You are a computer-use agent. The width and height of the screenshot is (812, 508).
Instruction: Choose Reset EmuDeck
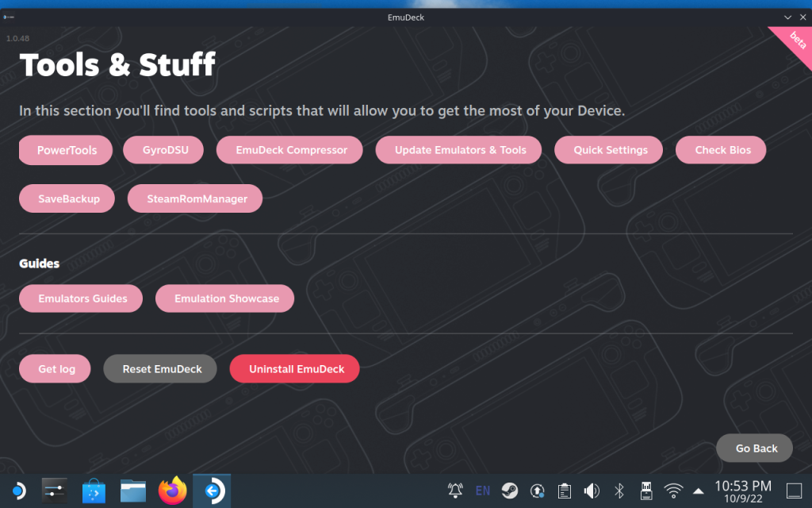coord(160,368)
